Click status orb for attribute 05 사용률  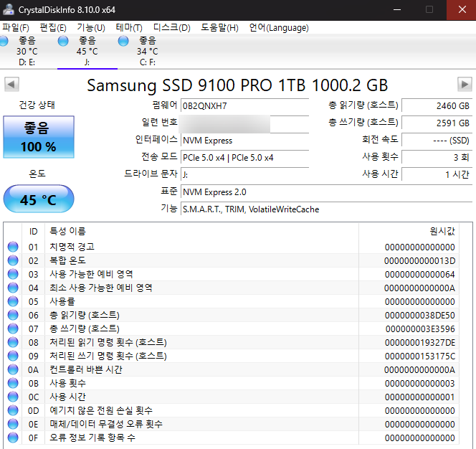(13, 301)
